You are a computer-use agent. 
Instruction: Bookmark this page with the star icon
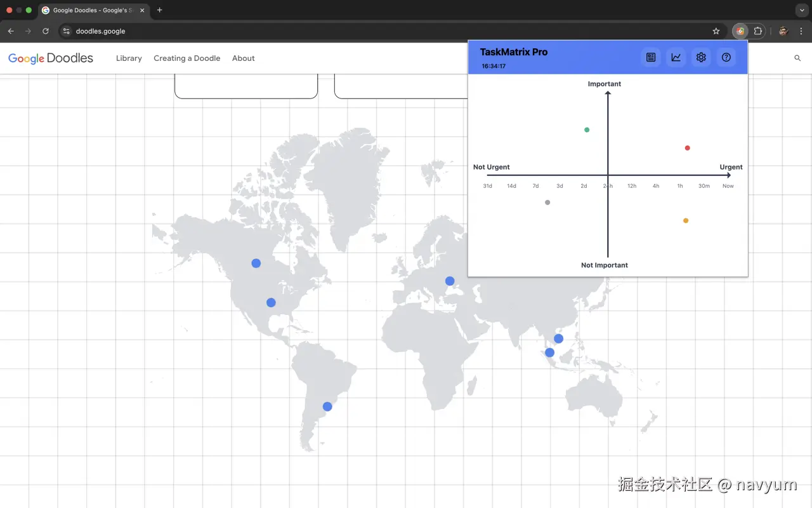[716, 31]
